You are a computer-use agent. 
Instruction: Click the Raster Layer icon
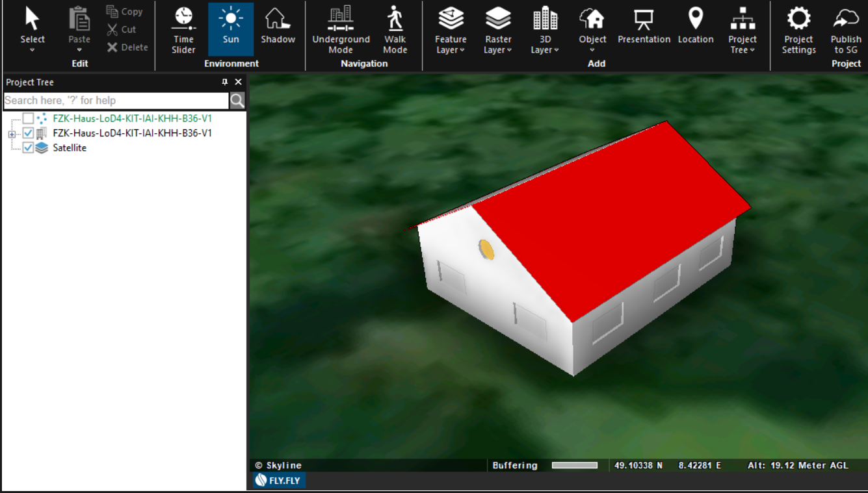498,19
